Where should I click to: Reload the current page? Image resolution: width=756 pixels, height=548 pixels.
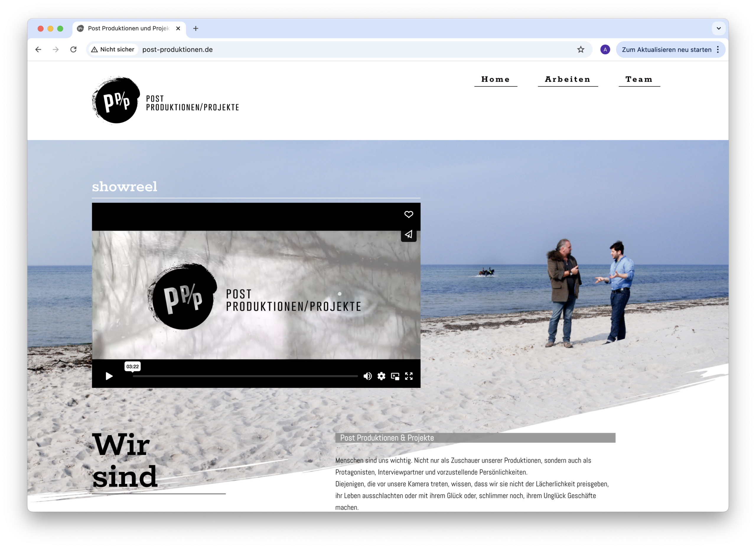73,49
